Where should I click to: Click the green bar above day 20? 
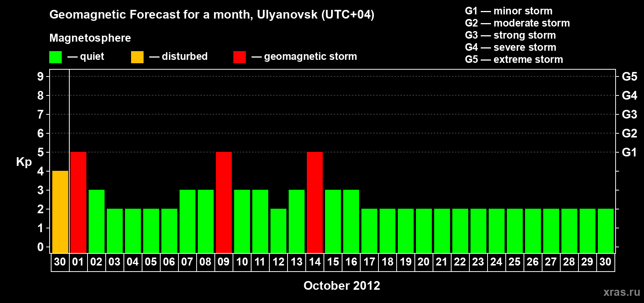tap(424, 231)
